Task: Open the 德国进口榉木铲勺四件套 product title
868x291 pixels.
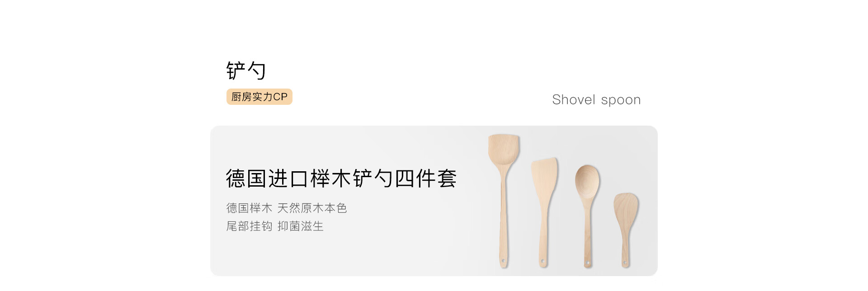Action: click(341, 178)
